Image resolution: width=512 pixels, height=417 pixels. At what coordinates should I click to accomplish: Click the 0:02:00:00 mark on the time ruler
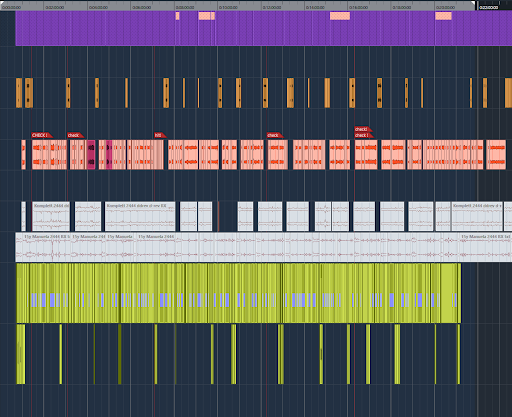click(54, 7)
